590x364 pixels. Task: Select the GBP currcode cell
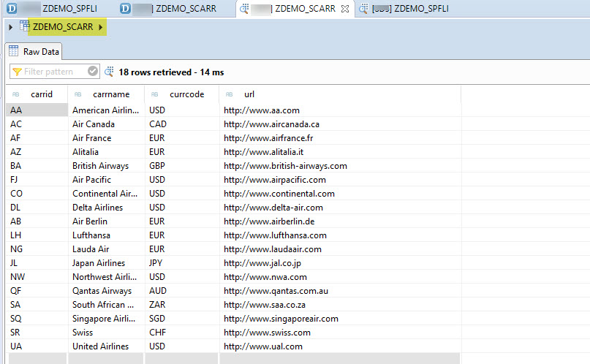(182, 166)
